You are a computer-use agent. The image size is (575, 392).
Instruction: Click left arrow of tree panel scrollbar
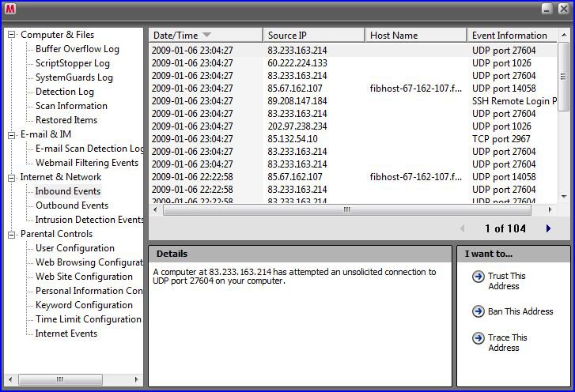pos(10,379)
